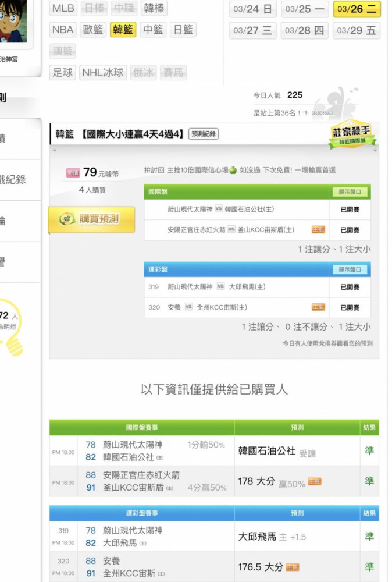
Task: Choose date 03/24 日
Action: point(253,9)
